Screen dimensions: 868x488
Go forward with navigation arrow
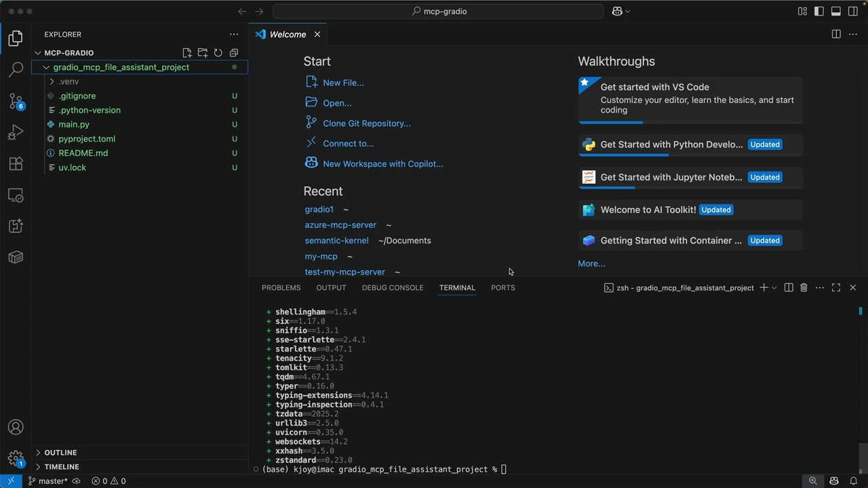coord(259,11)
